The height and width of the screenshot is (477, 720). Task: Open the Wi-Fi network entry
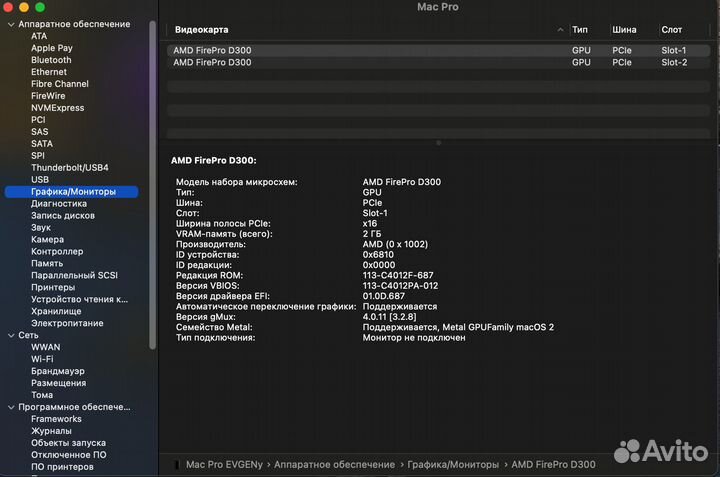coord(42,359)
